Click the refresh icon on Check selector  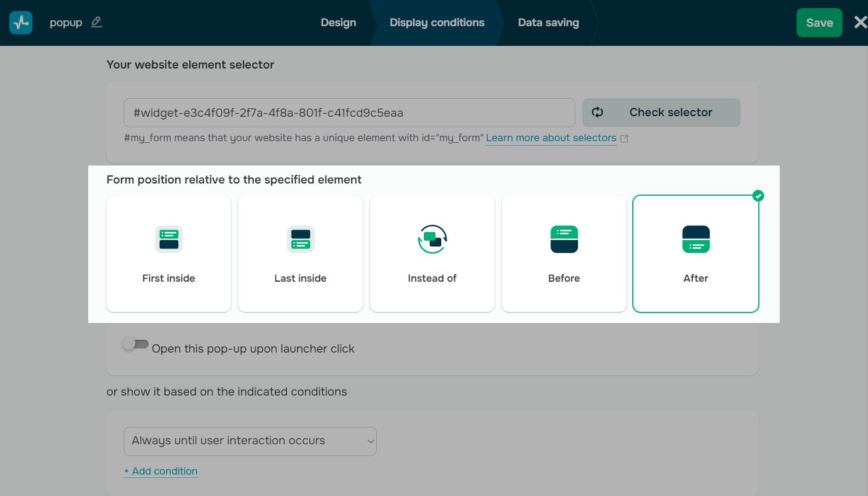coord(597,113)
